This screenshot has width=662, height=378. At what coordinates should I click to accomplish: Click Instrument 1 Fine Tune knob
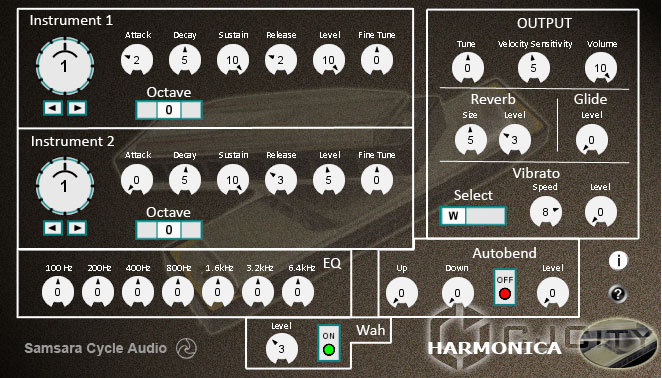tap(377, 60)
